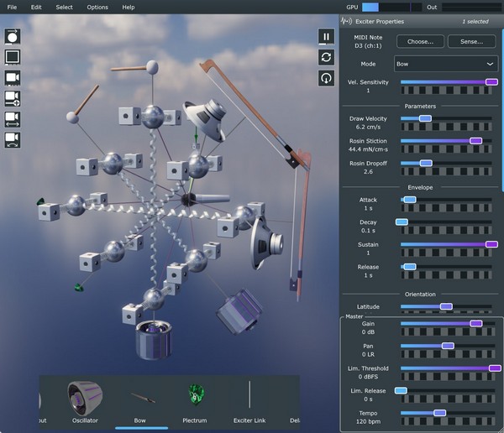Image resolution: width=504 pixels, height=433 pixels.
Task: Select the plain camera view icon
Action: pos(13,78)
